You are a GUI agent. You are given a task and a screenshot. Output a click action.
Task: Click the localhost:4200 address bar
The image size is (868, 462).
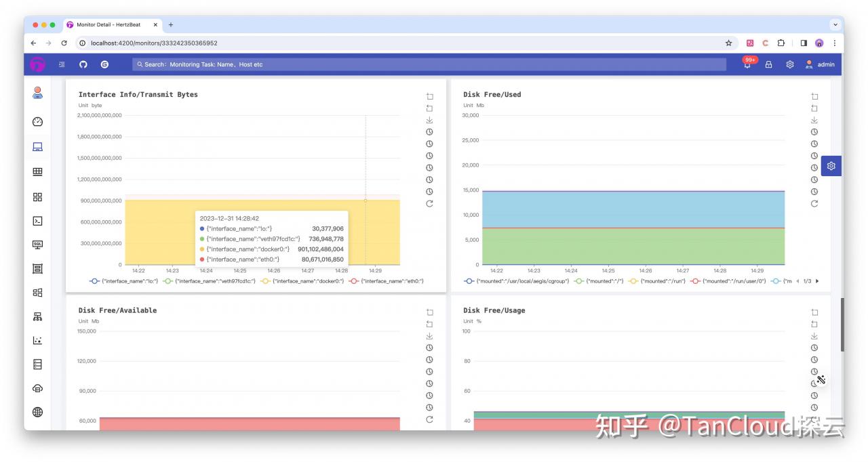tap(407, 43)
